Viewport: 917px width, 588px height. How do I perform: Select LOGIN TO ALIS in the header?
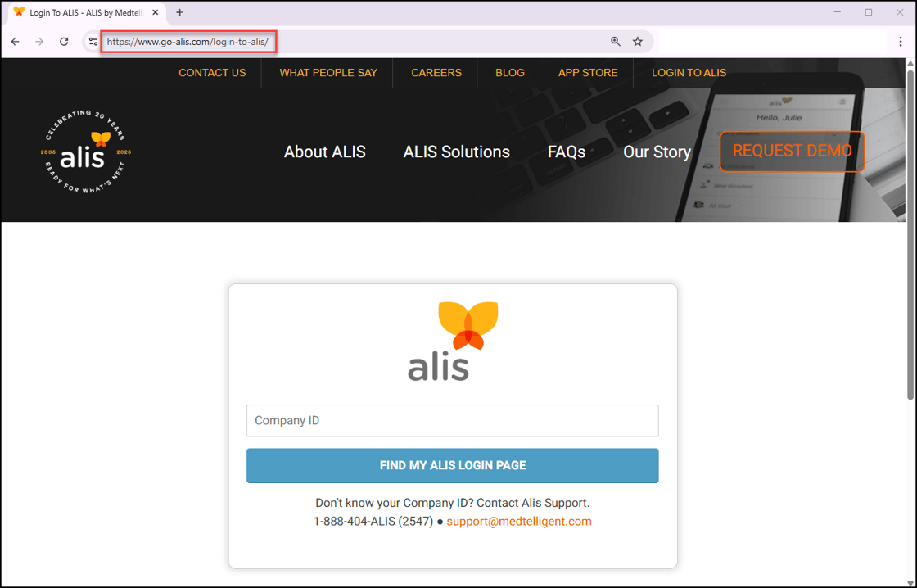tap(689, 73)
